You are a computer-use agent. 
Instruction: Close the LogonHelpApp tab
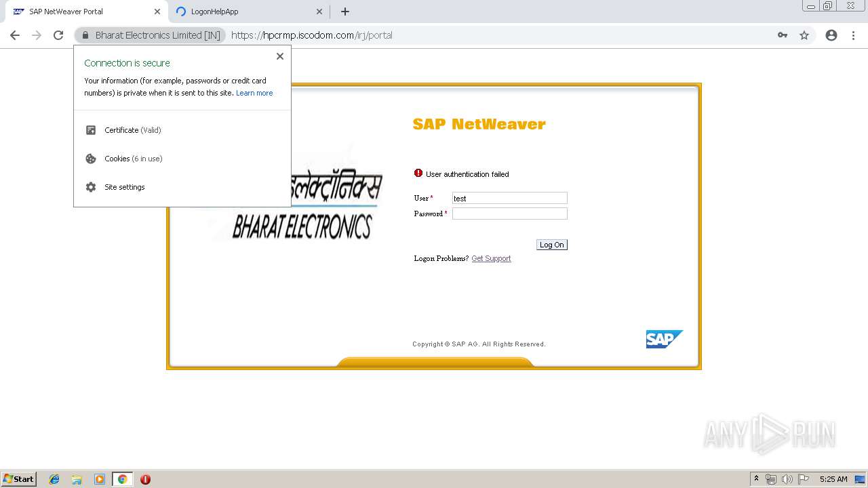319,12
